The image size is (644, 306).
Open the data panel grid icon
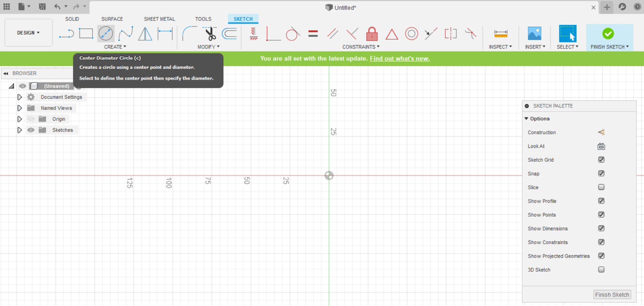(7, 7)
